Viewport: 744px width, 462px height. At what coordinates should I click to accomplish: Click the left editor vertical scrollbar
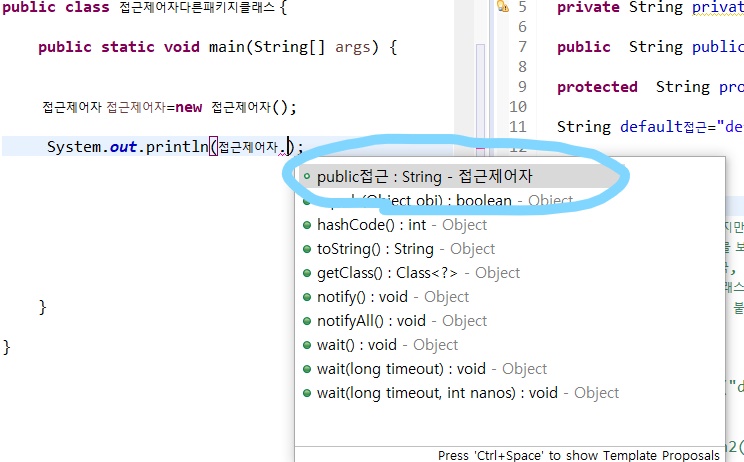point(480,95)
